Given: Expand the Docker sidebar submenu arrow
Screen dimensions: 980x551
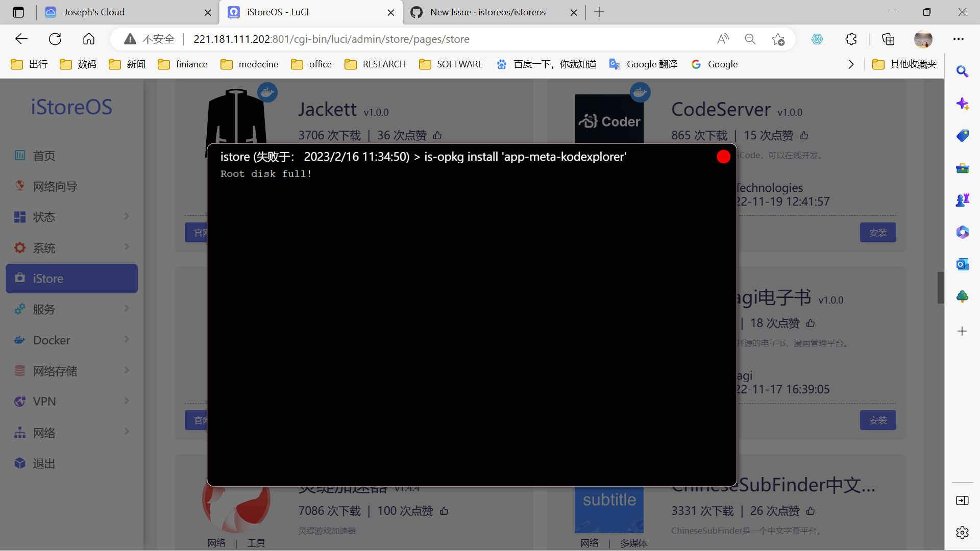Looking at the screenshot, I should point(127,340).
